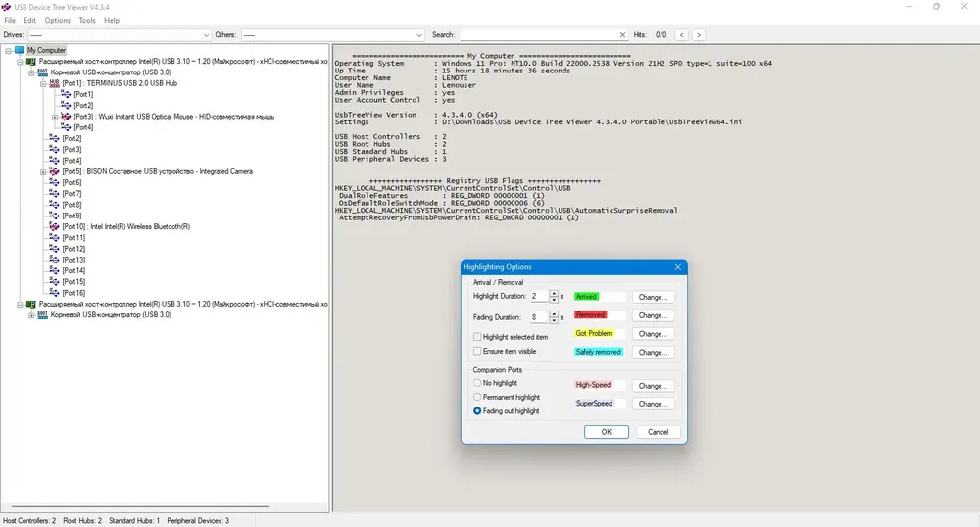Viewport: 980px width, 527px height.
Task: Click the first host controller chip icon
Action: [x=30, y=61]
